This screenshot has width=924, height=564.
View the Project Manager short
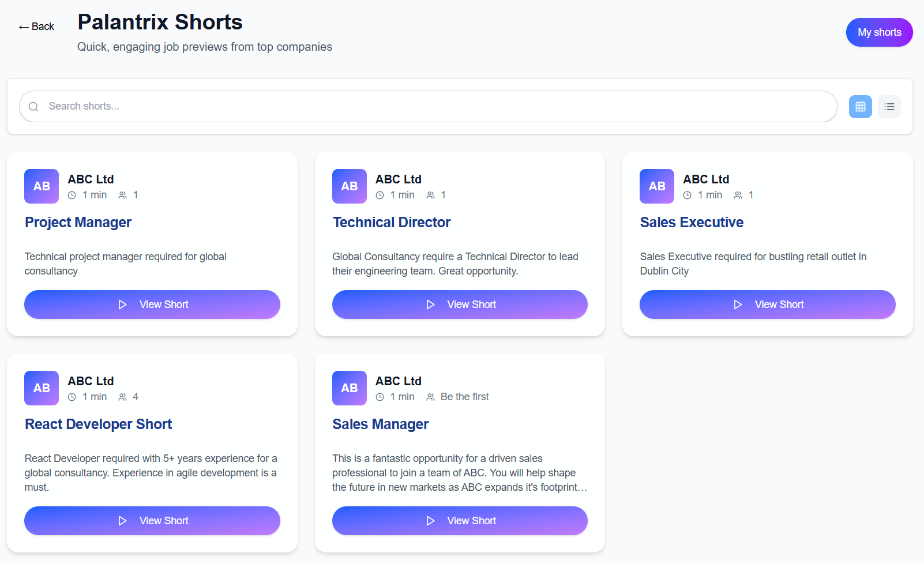(152, 304)
